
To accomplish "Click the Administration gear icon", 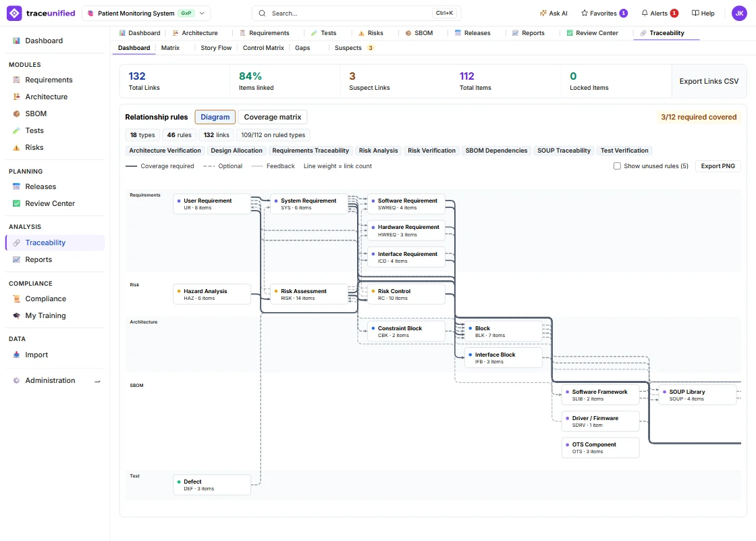I will click(x=16, y=380).
